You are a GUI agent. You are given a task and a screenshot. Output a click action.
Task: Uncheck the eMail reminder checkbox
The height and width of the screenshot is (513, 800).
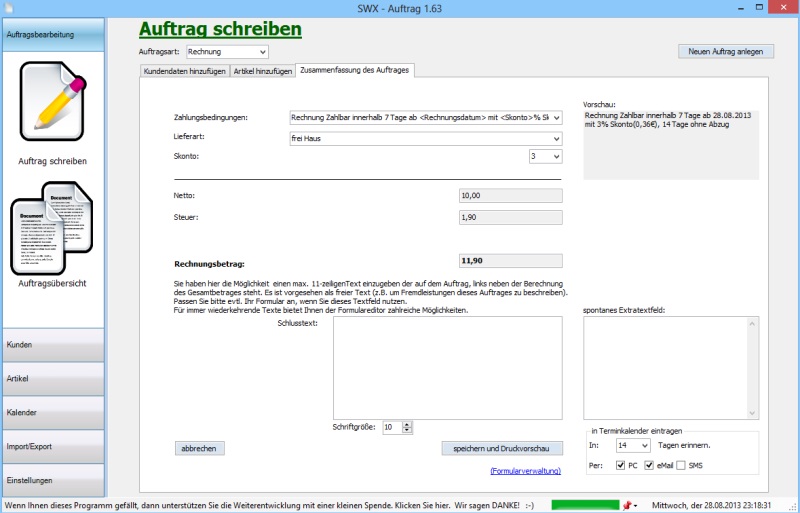pyautogui.click(x=650, y=465)
